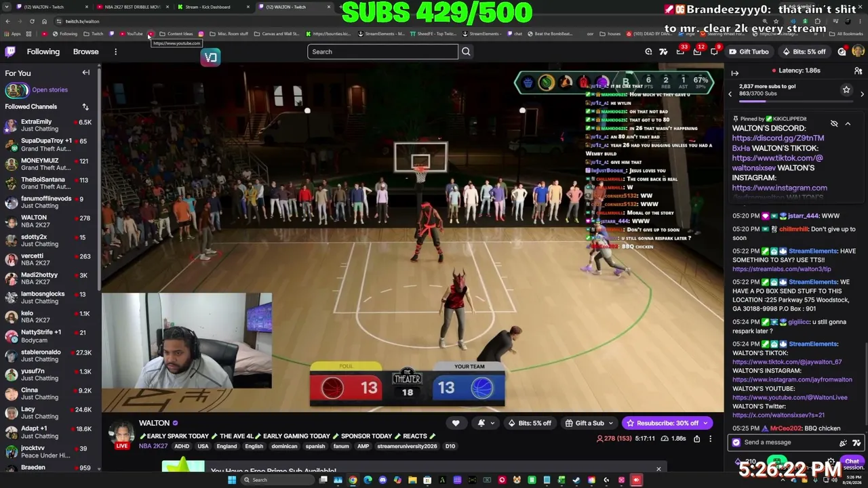Go to next goal in chat header
Image resolution: width=868 pixels, height=488 pixels.
[x=862, y=94]
